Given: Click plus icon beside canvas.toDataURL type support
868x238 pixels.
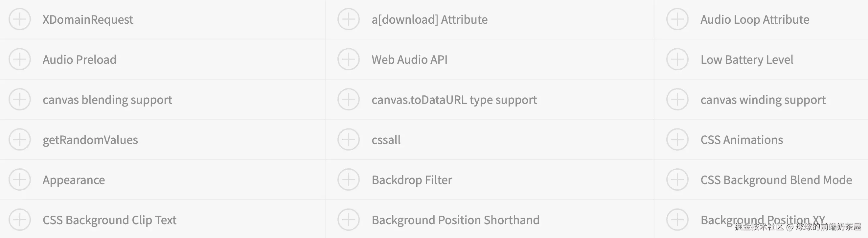Looking at the screenshot, I should 348,100.
